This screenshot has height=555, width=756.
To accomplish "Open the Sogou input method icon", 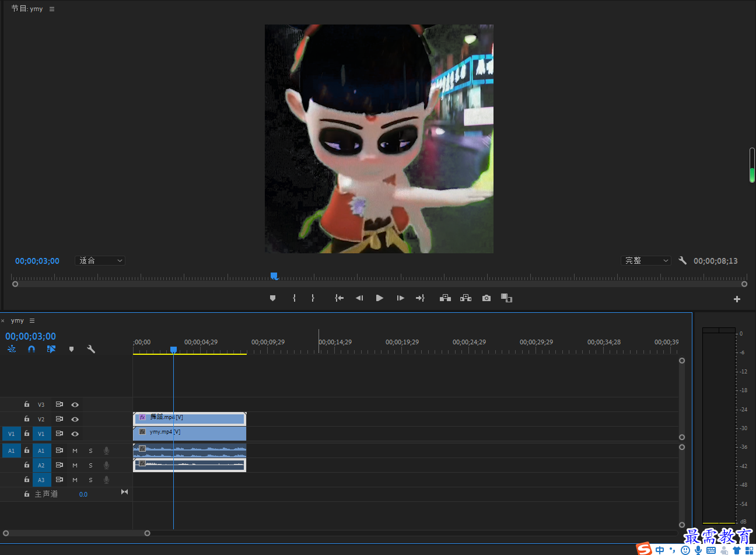I will [x=643, y=549].
